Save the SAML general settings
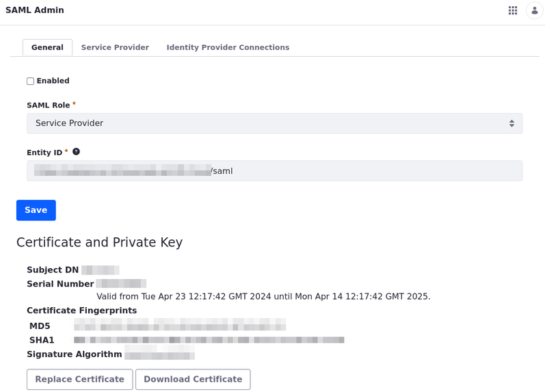Image resolution: width=545 pixels, height=392 pixels. coord(36,210)
